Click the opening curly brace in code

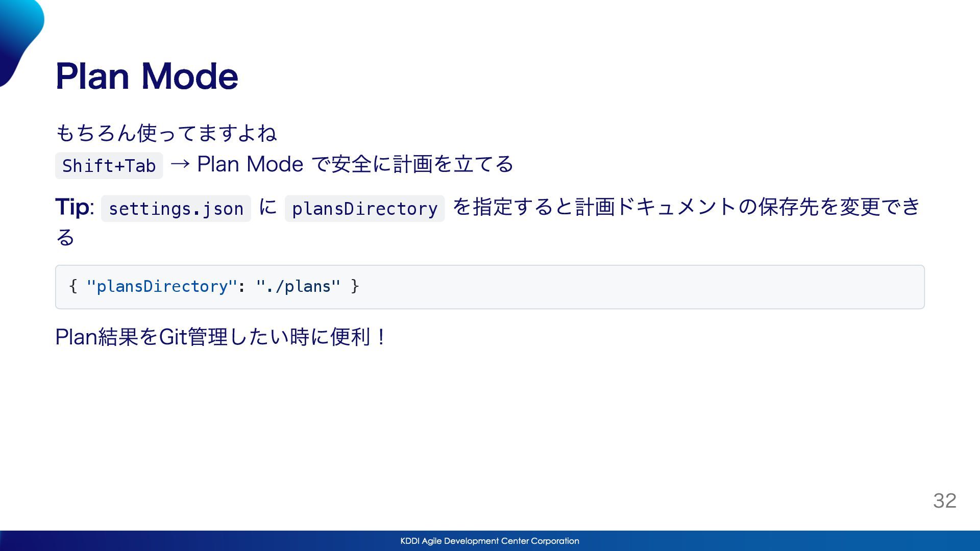tap(73, 287)
